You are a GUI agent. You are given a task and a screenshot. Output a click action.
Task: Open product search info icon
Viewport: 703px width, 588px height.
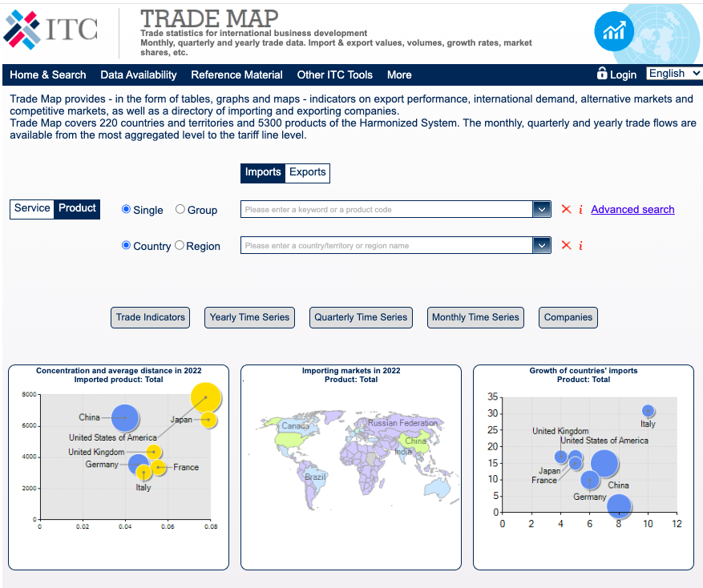tap(580, 209)
